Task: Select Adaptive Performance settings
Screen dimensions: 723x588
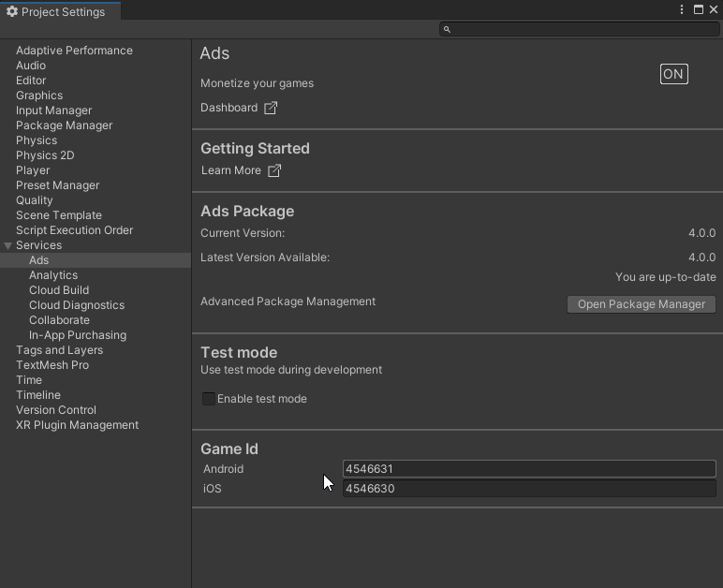Action: [74, 51]
